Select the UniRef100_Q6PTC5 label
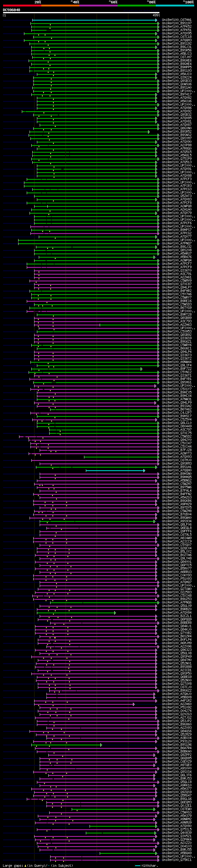197x868 pixels. coord(176,565)
